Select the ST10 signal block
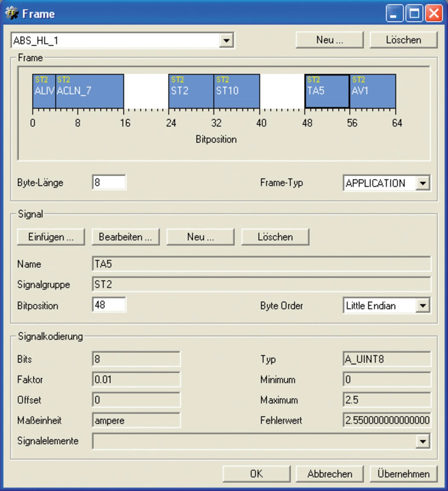The width and height of the screenshot is (448, 491). [237, 91]
